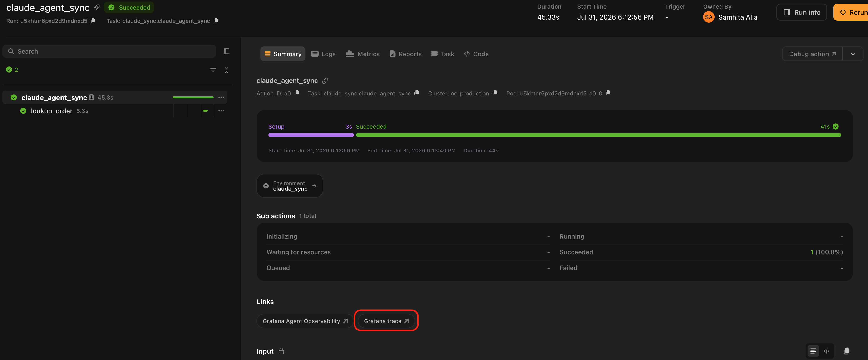
Task: Click the Sub actions heading
Action: (x=276, y=216)
